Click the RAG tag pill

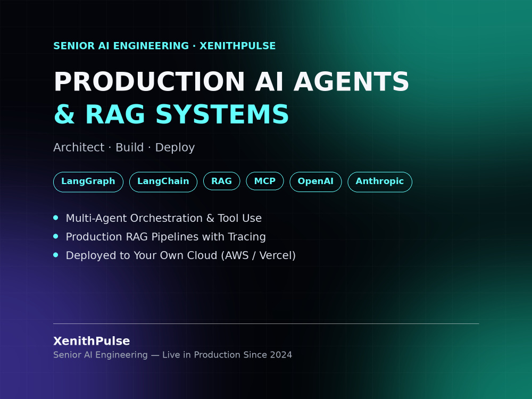221,181
